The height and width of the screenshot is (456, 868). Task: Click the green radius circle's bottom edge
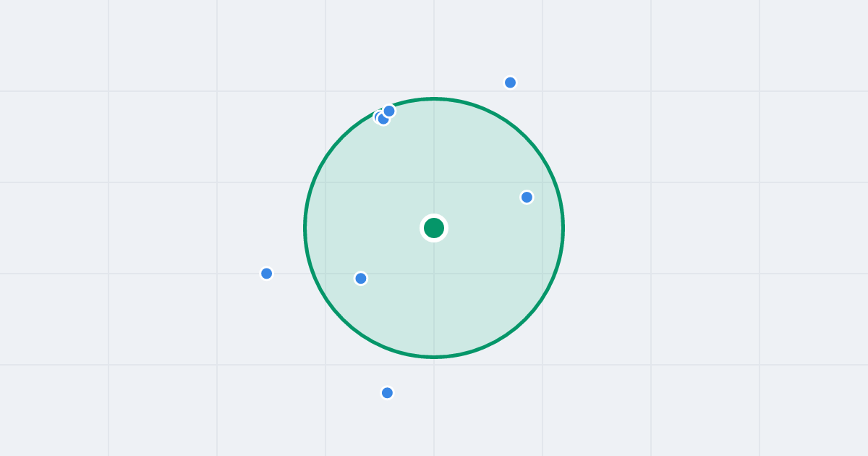(x=434, y=357)
